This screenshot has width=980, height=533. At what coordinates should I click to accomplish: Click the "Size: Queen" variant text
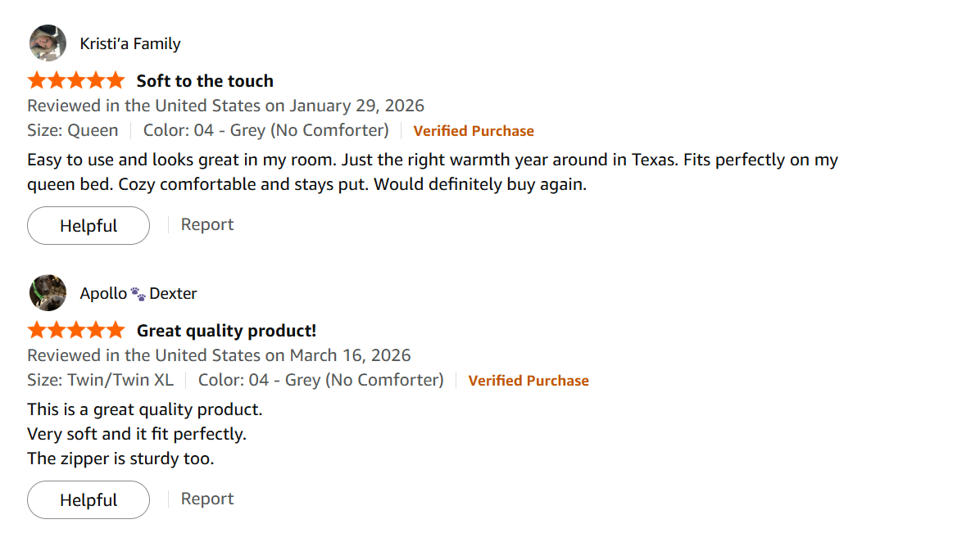(72, 130)
